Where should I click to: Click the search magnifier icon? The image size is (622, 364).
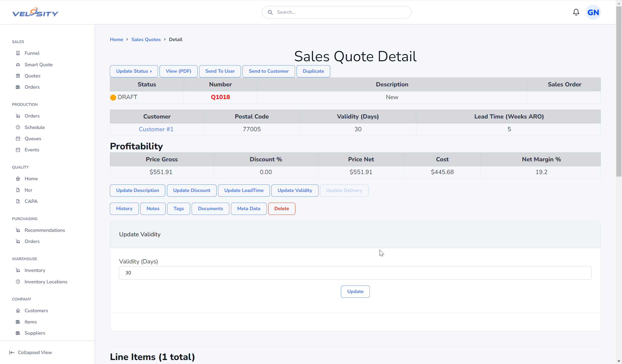270,12
